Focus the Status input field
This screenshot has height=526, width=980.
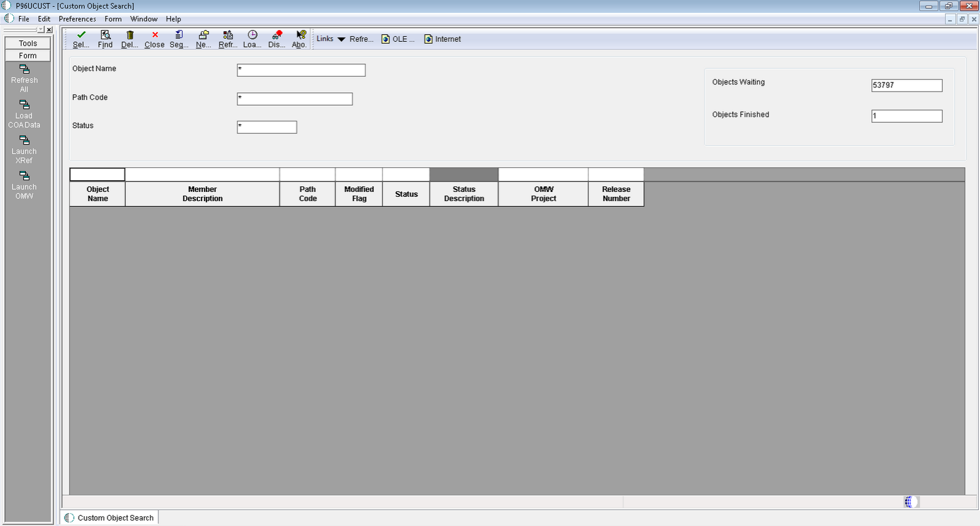point(267,127)
